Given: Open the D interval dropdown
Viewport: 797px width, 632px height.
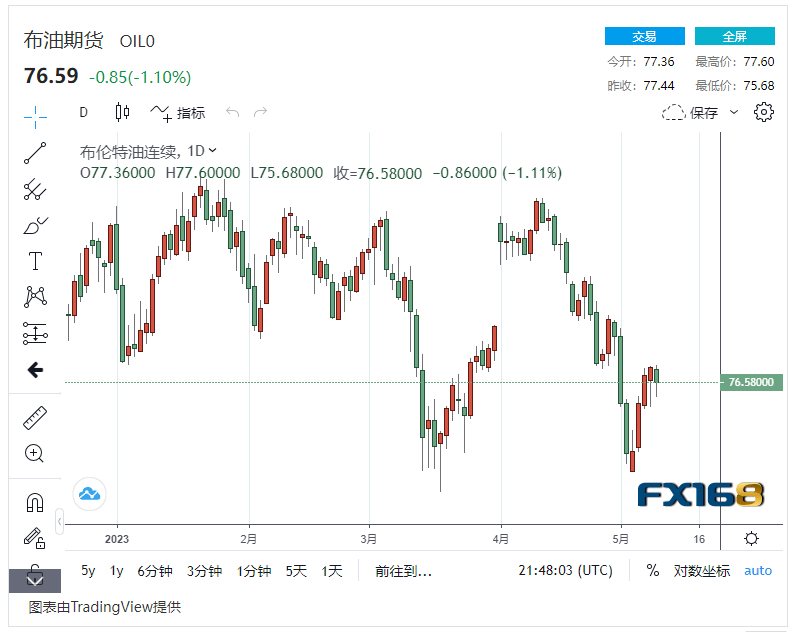Looking at the screenshot, I should point(83,112).
